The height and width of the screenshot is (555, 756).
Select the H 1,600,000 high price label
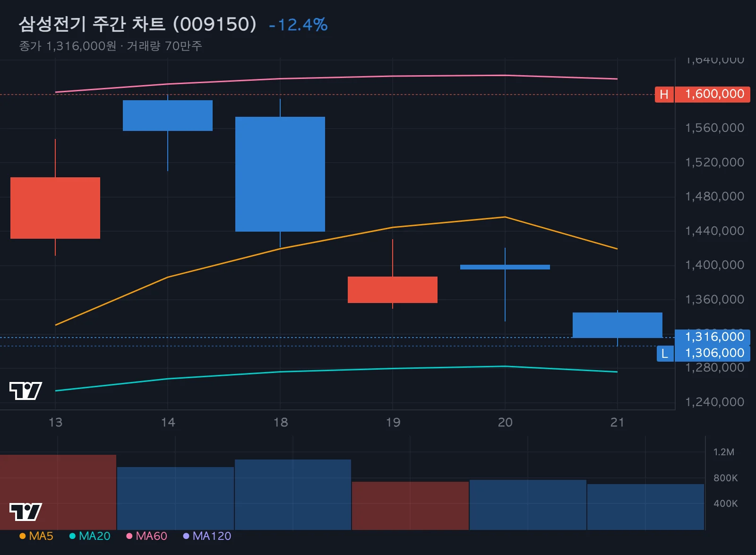(x=702, y=94)
